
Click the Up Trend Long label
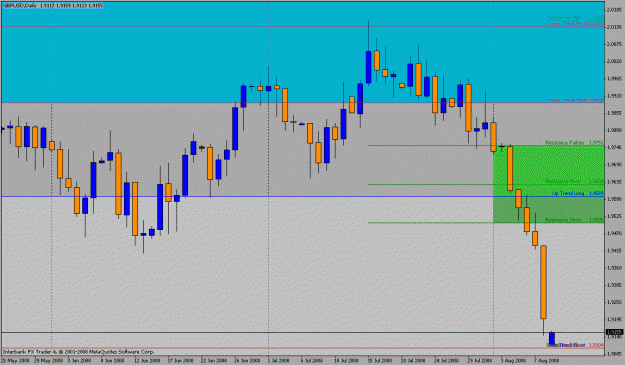[578, 193]
